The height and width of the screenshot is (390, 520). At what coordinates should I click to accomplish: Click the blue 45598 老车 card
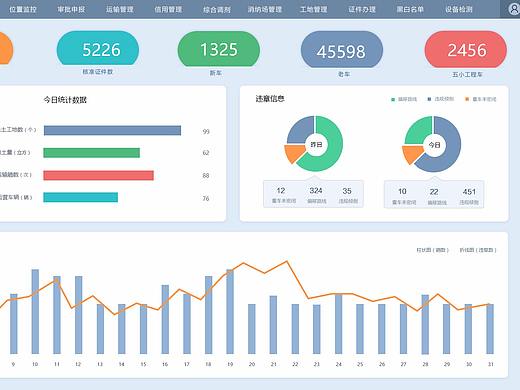pyautogui.click(x=342, y=50)
